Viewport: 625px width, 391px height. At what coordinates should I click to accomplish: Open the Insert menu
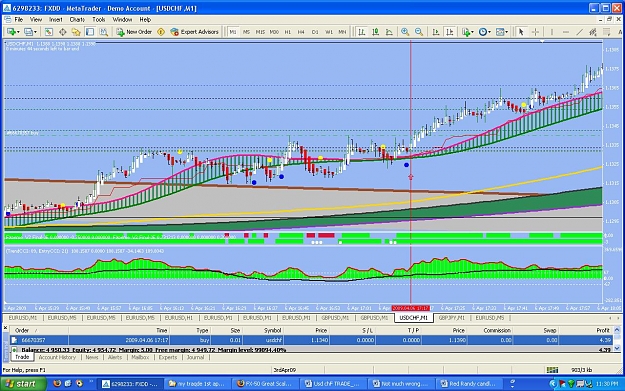click(x=55, y=20)
